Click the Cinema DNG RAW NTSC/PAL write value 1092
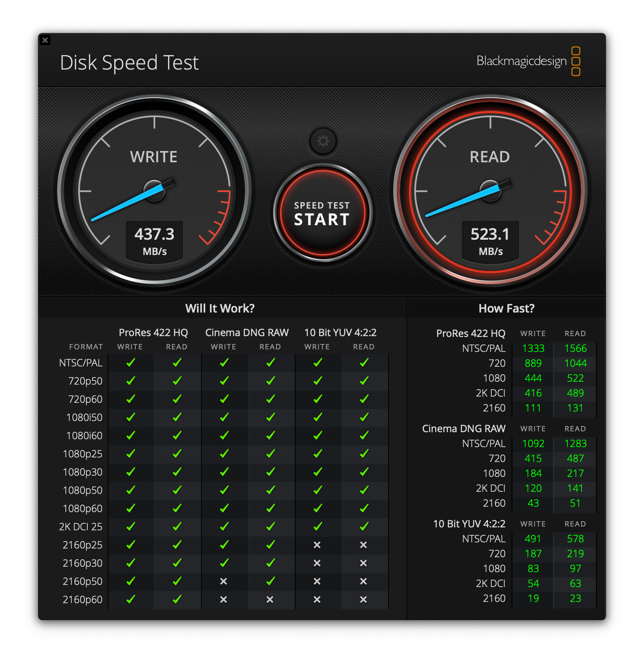 tap(533, 444)
